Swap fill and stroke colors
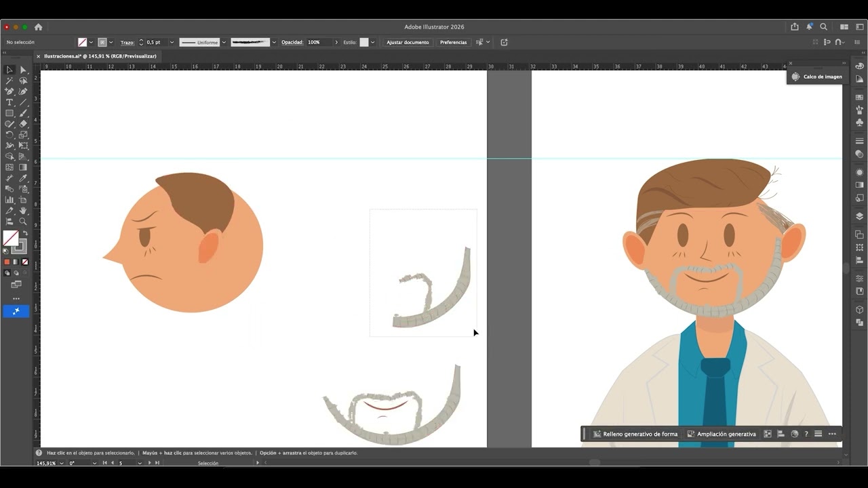868x488 pixels. pos(26,232)
